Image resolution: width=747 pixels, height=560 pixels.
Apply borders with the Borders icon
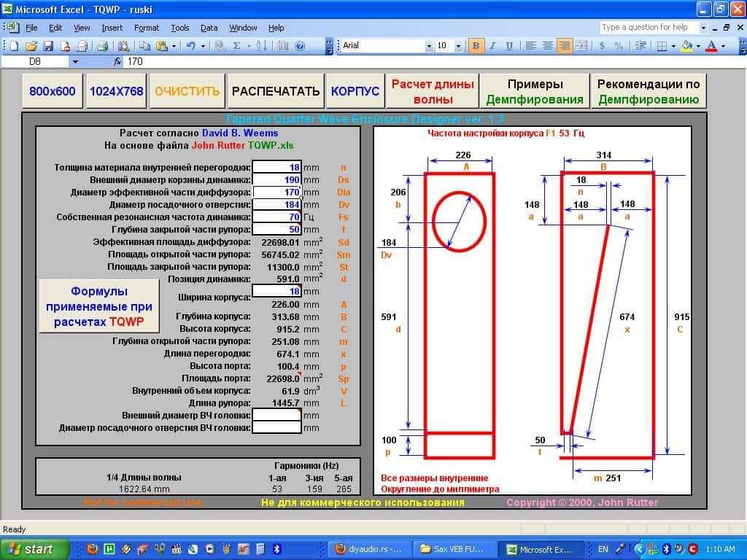661,46
